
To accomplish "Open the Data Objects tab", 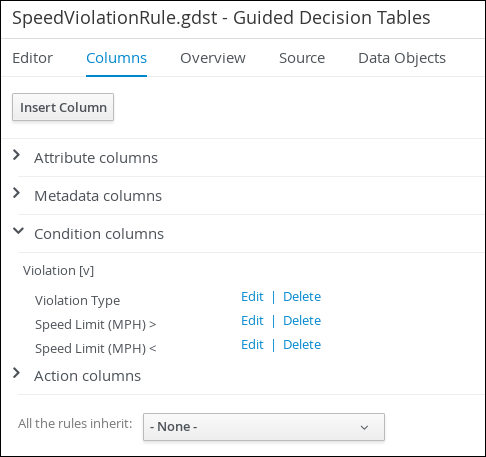I will pyautogui.click(x=402, y=58).
